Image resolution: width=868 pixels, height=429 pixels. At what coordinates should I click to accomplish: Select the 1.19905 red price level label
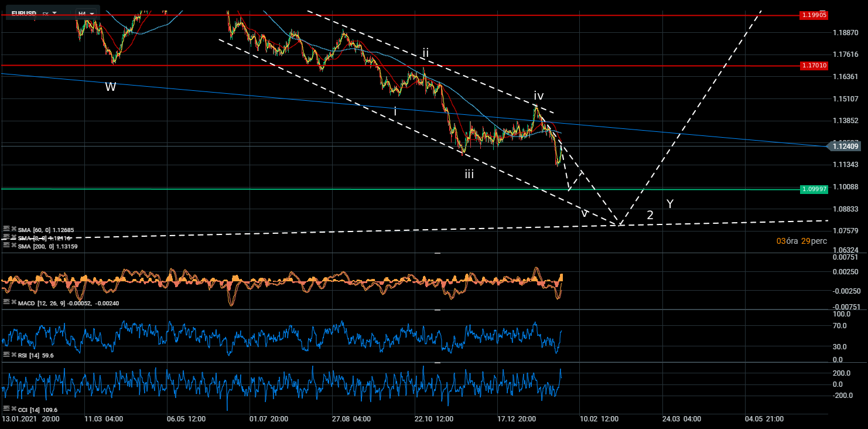(814, 15)
